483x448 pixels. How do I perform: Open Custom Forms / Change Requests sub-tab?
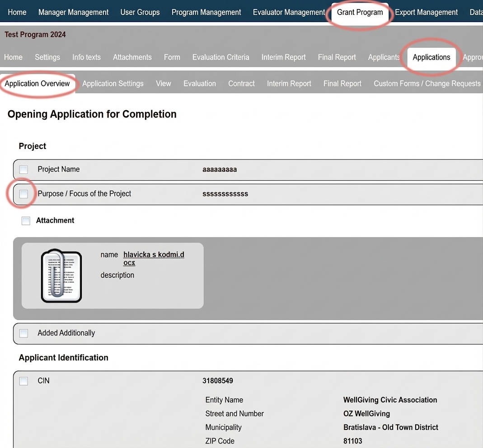[427, 84]
